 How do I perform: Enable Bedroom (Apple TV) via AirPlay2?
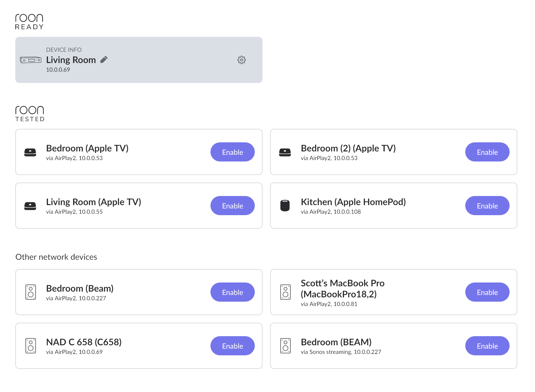[x=233, y=152]
